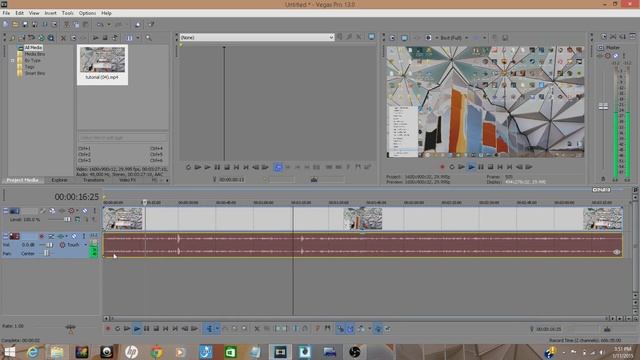Open the undo history dropdown arrow
Image resolution: width=640 pixels, height=360 pixels.
point(109,24)
